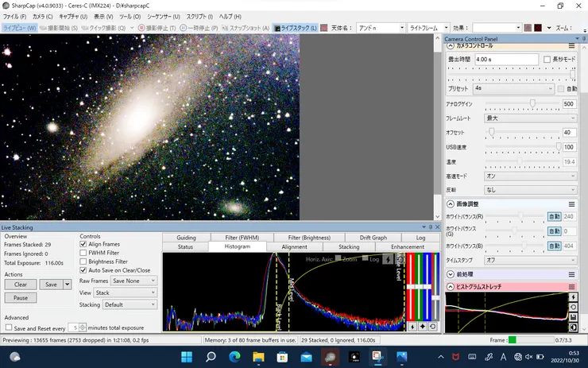This screenshot has height=368, width=588.
Task: Click the save floppy icon in histogram stretch panel
Action: point(573,317)
